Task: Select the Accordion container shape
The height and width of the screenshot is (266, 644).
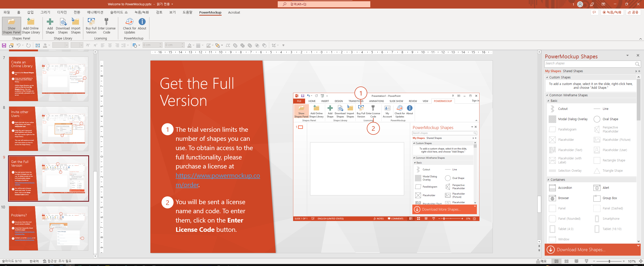Action: pos(560,188)
